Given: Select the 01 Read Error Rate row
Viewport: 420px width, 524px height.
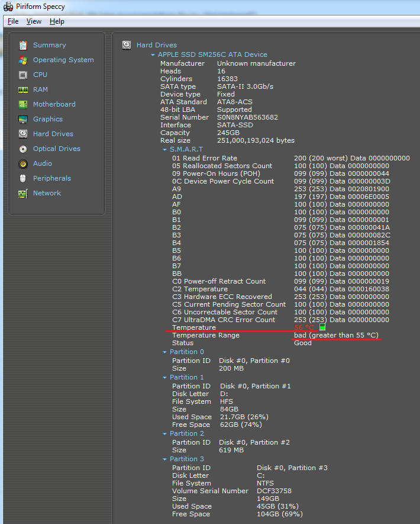Looking at the screenshot, I should tap(291, 158).
